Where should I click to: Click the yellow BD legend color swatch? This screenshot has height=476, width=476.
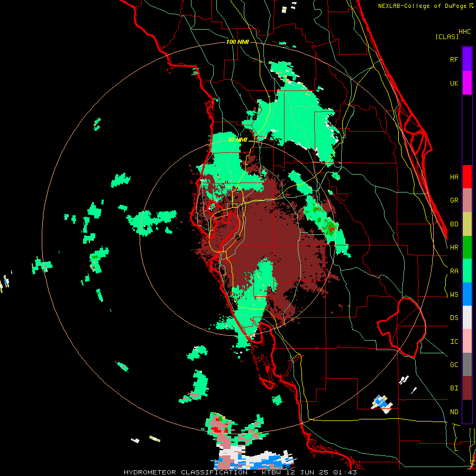pos(467,224)
